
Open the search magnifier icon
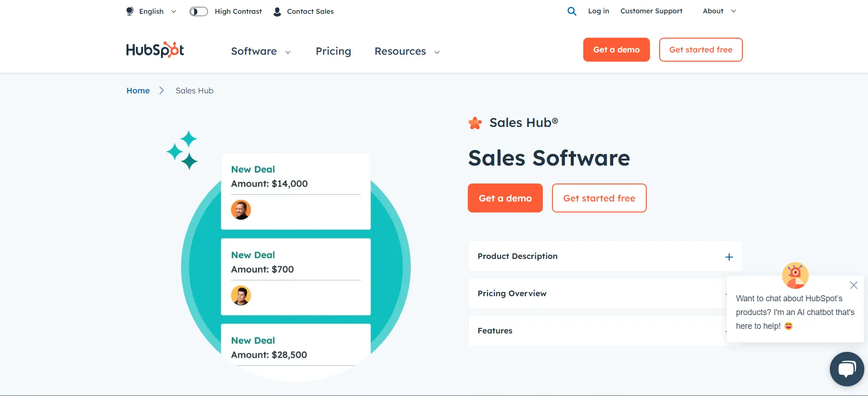point(572,11)
